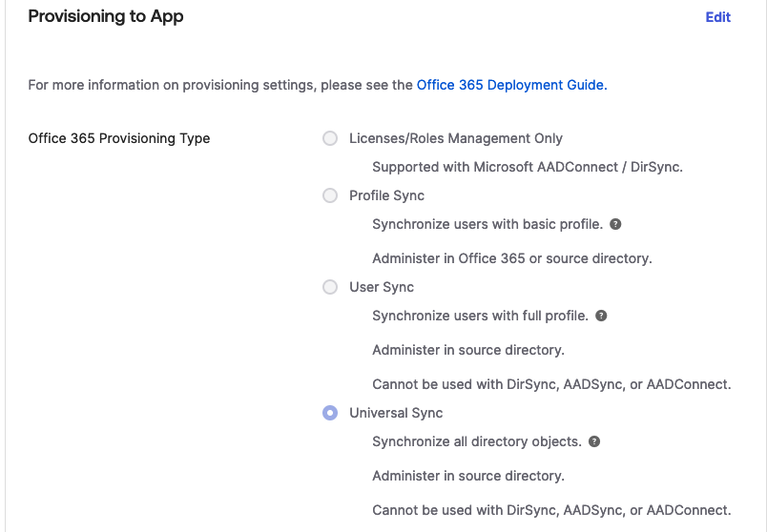
Task: Click the 'Profile Sync' option label
Action: point(386,195)
